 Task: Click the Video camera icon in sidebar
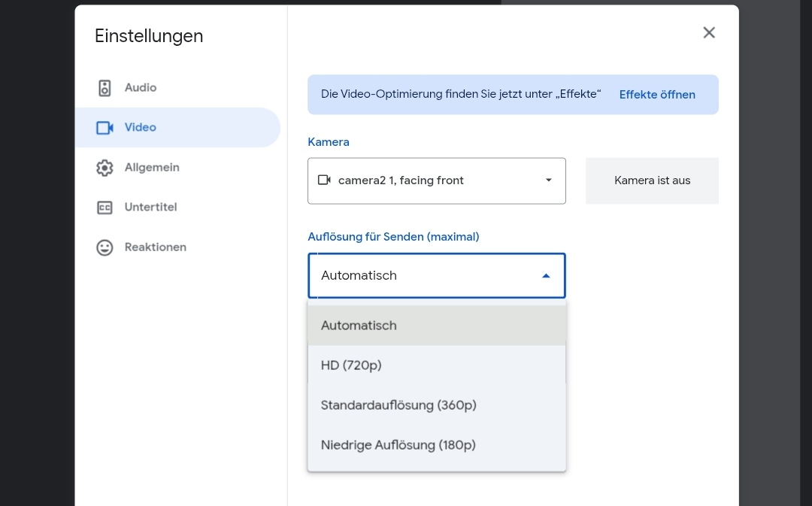pos(105,128)
